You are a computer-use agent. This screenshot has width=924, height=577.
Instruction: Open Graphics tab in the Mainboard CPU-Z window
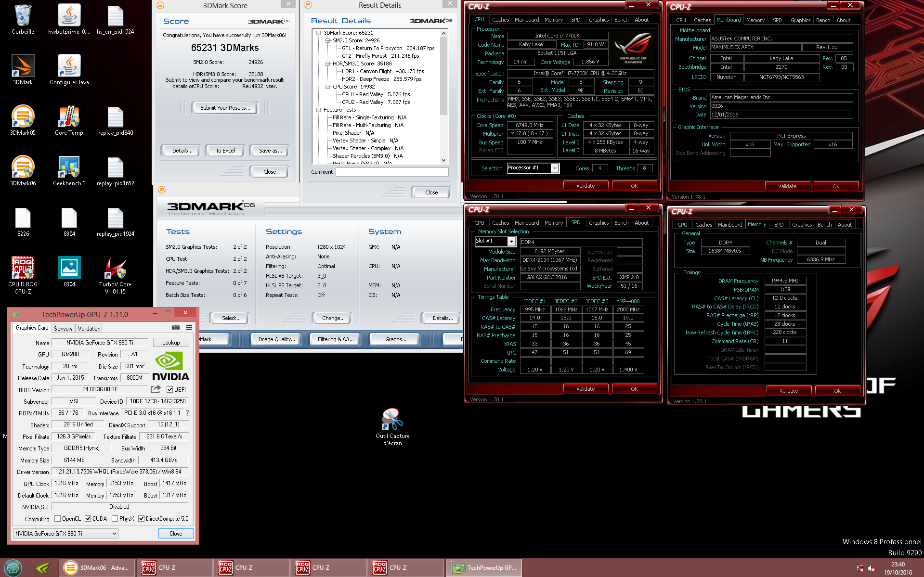pos(800,20)
